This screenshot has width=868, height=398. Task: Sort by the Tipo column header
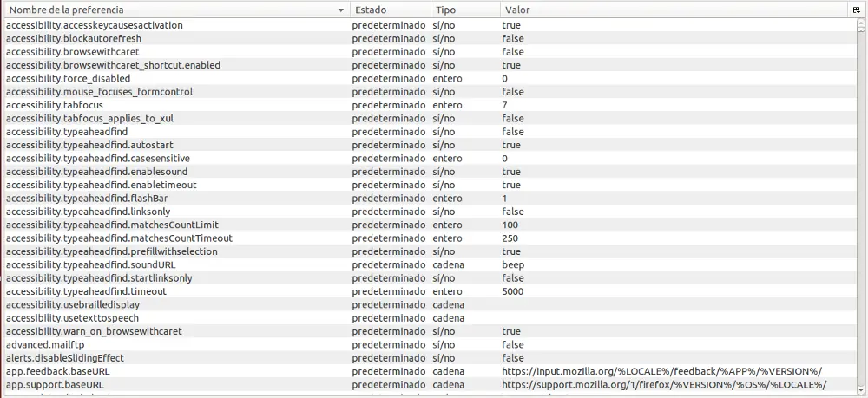[464, 10]
